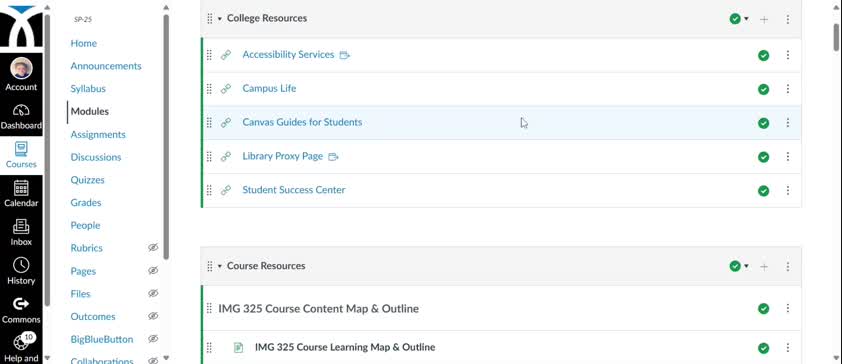Toggle published status of Accessibility Services
This screenshot has height=364, width=842.
763,55
